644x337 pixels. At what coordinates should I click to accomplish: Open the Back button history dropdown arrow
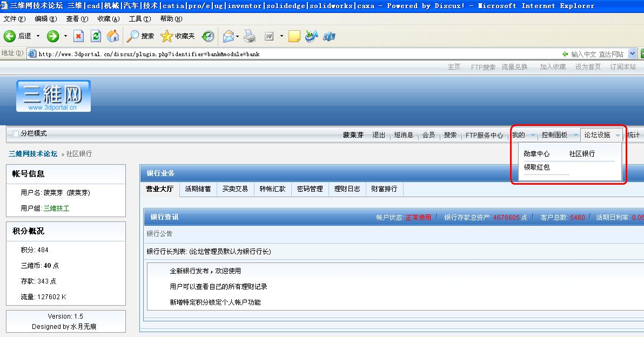coord(38,36)
